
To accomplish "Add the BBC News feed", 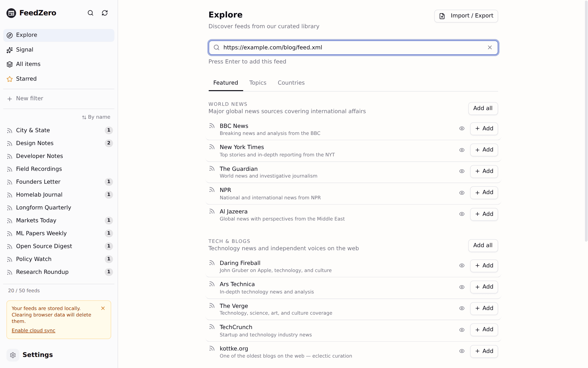I will [484, 128].
